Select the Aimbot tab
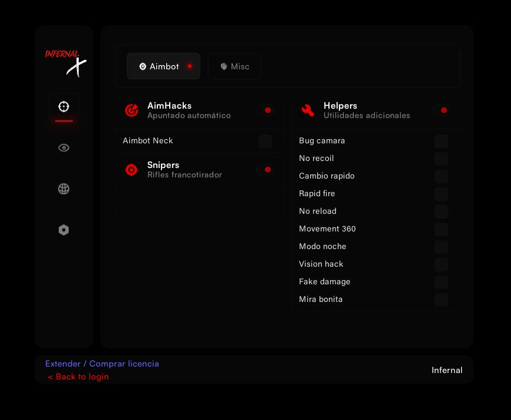 164,66
